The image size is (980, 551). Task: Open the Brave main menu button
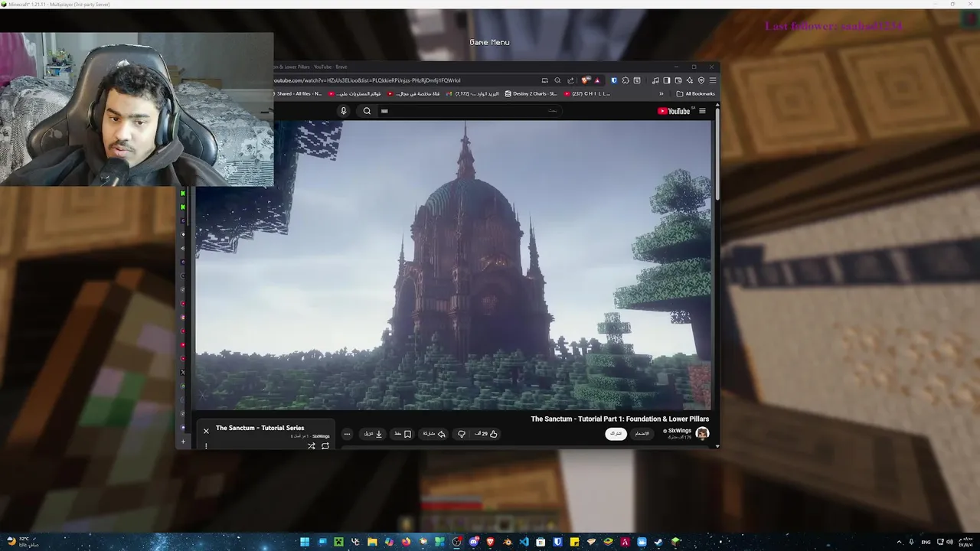pyautogui.click(x=713, y=80)
